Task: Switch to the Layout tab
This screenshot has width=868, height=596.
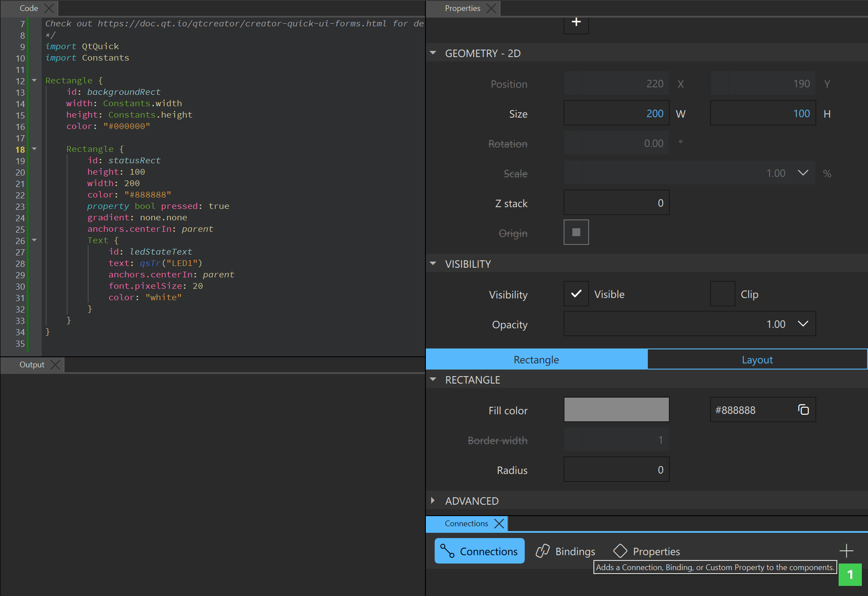Action: (x=757, y=359)
